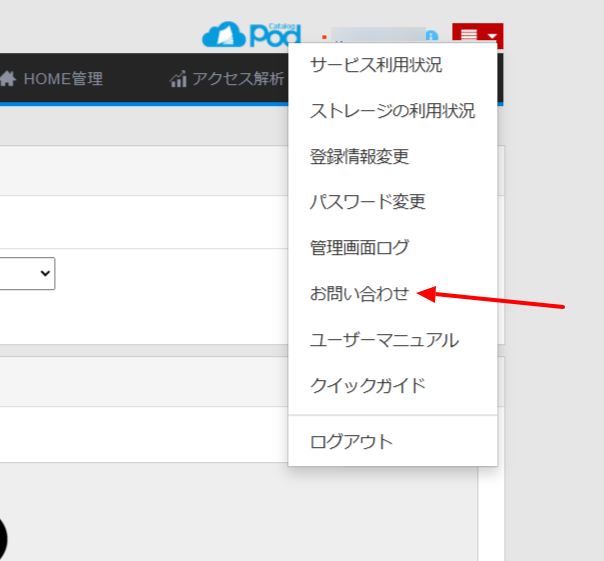The image size is (604, 561).
Task: Click the small caret on the red menu button
Action: point(492,38)
